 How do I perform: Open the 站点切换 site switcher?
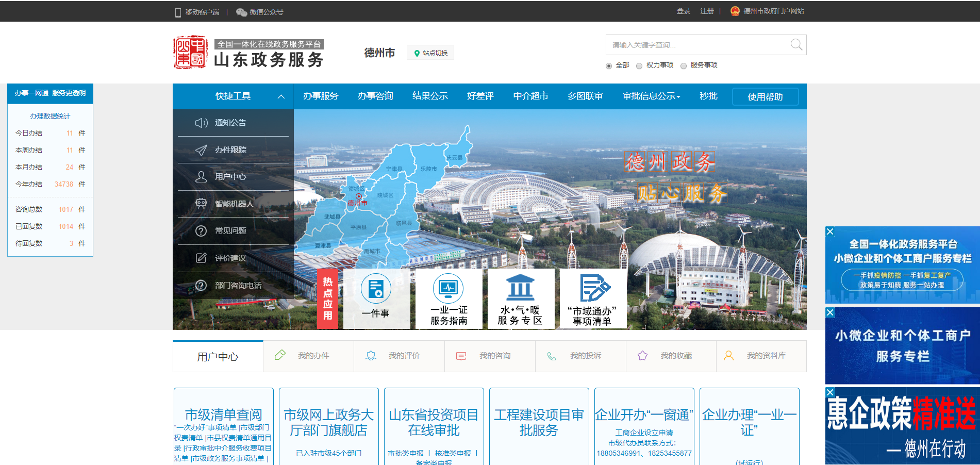[x=430, y=53]
